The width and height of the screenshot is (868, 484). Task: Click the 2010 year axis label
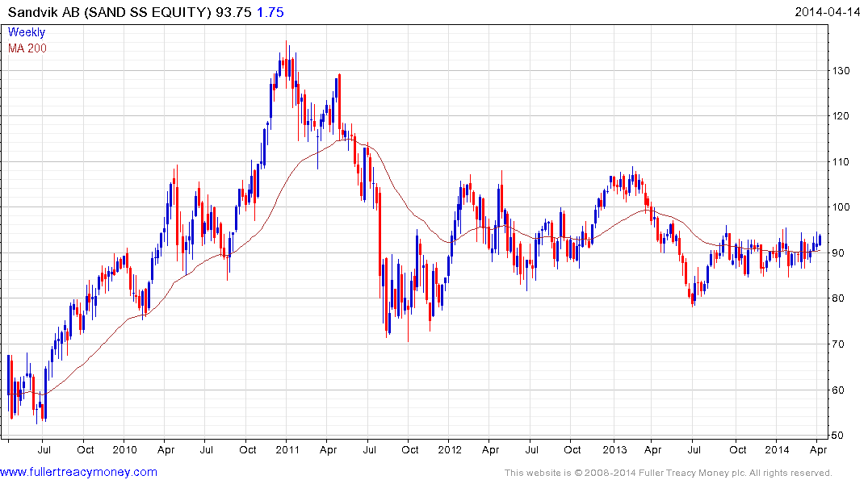pos(124,449)
